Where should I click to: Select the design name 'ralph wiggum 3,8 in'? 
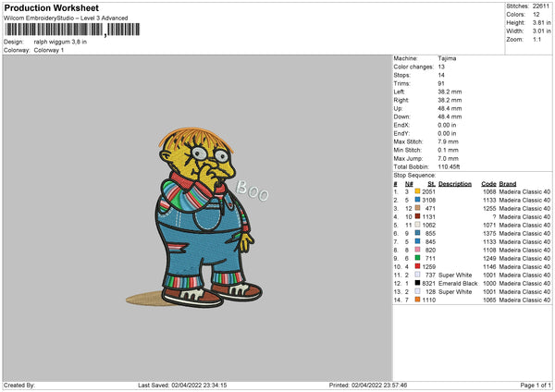pyautogui.click(x=60, y=42)
